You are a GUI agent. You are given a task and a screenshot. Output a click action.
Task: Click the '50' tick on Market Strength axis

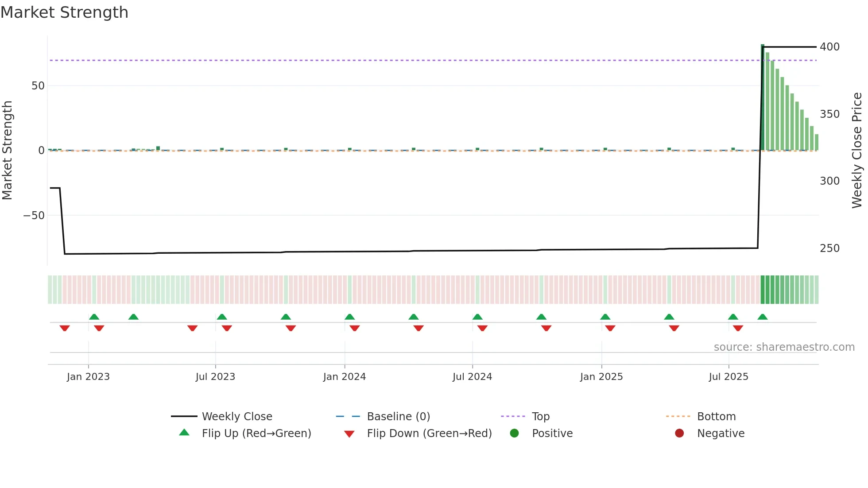coord(38,86)
